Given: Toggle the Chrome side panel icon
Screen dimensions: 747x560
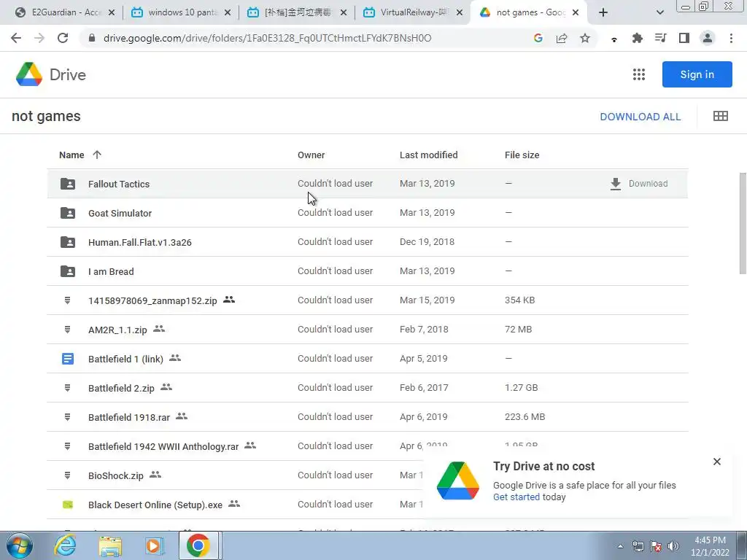Looking at the screenshot, I should coord(684,38).
